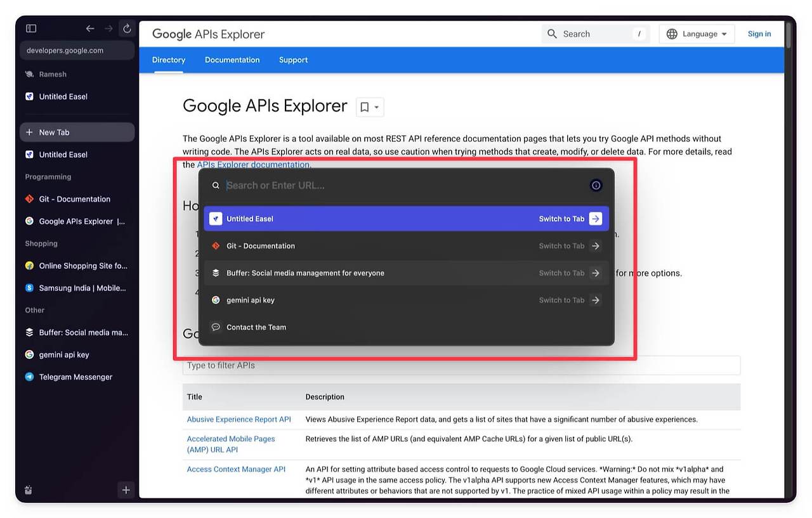Image resolution: width=812 pixels, height=518 pixels.
Task: Open the Samsung India sidebar tab
Action: point(77,288)
